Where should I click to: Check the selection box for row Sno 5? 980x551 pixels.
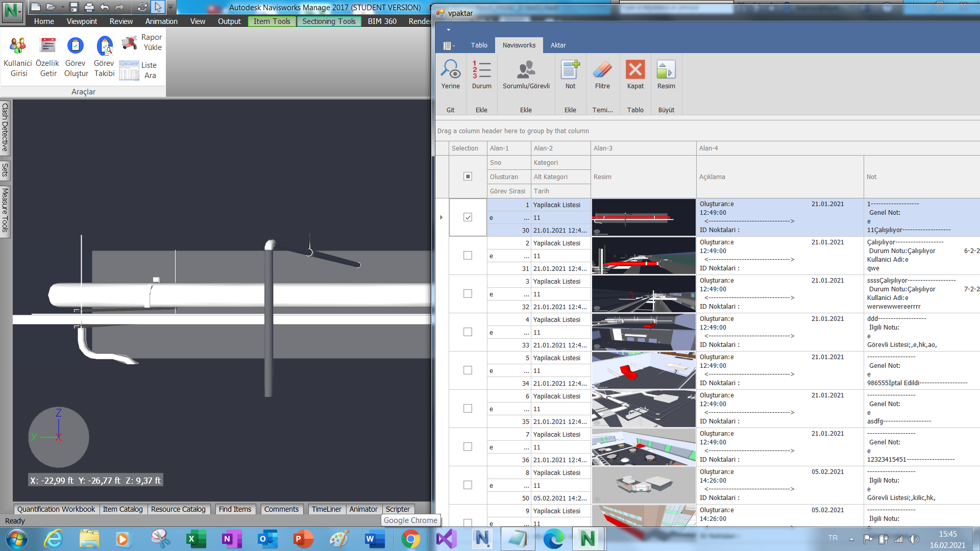click(x=468, y=370)
